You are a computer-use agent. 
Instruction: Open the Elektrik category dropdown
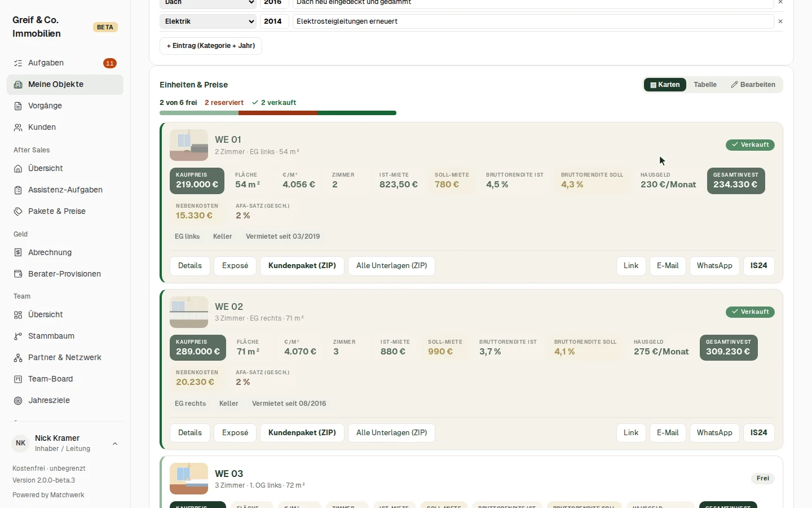tap(208, 21)
